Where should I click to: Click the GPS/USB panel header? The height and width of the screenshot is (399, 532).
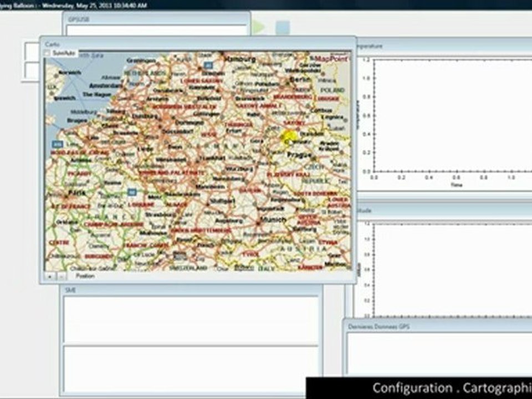pos(156,19)
